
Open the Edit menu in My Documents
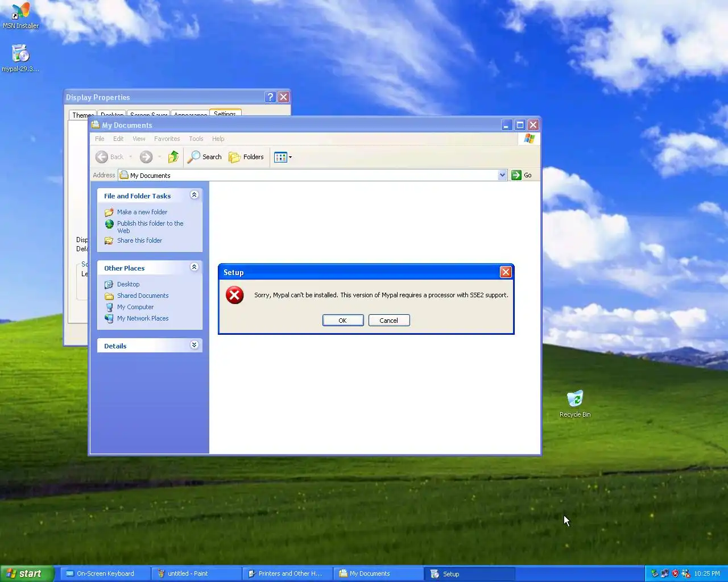(118, 139)
